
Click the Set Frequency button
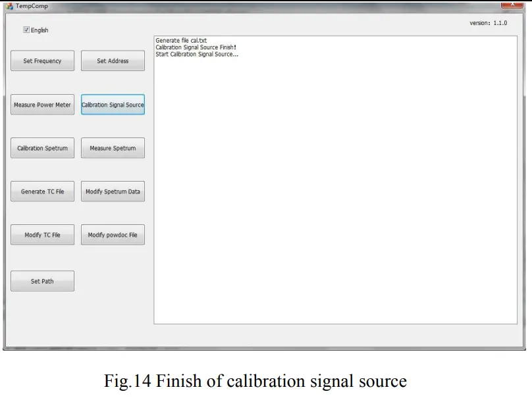(42, 61)
